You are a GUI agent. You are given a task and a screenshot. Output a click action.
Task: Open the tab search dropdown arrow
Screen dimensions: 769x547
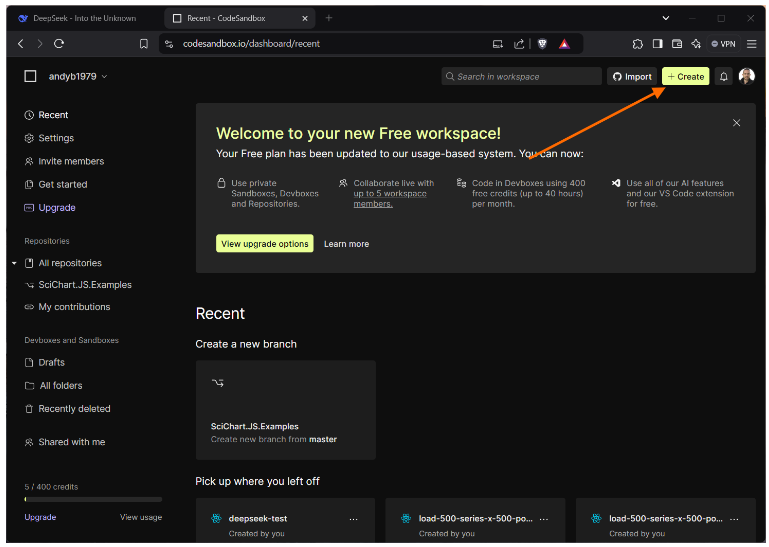(666, 18)
